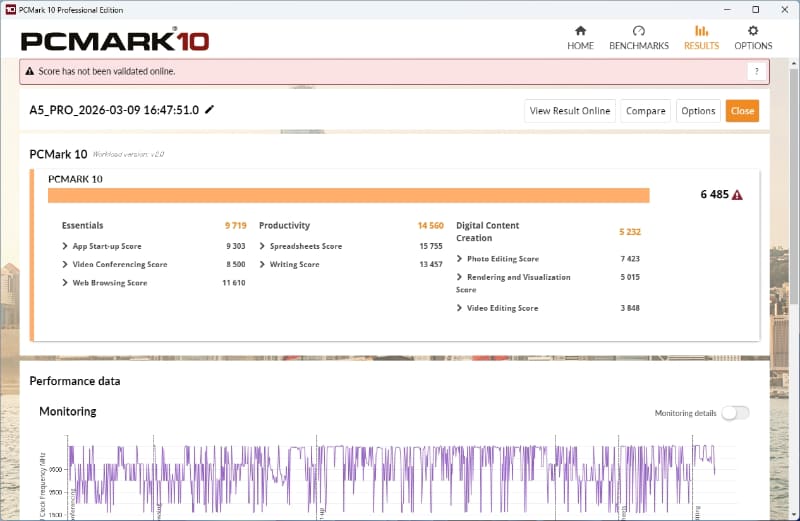Expand Web Browsing Score row
The height and width of the screenshot is (521, 800).
coord(65,283)
